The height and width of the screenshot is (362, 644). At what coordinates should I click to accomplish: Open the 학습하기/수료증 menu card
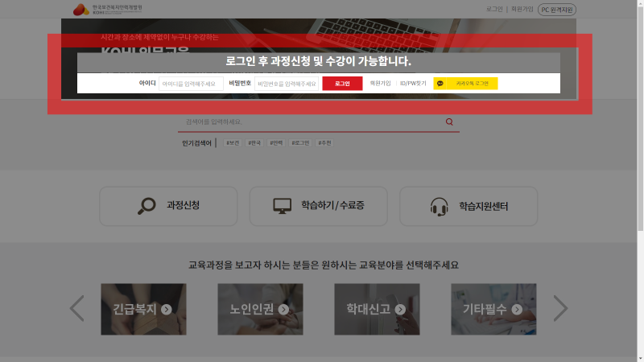pyautogui.click(x=318, y=206)
